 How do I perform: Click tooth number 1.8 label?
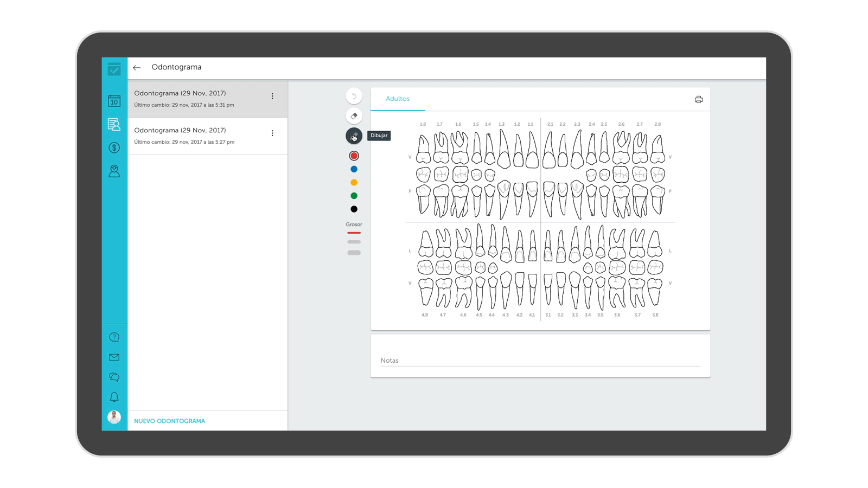click(423, 124)
